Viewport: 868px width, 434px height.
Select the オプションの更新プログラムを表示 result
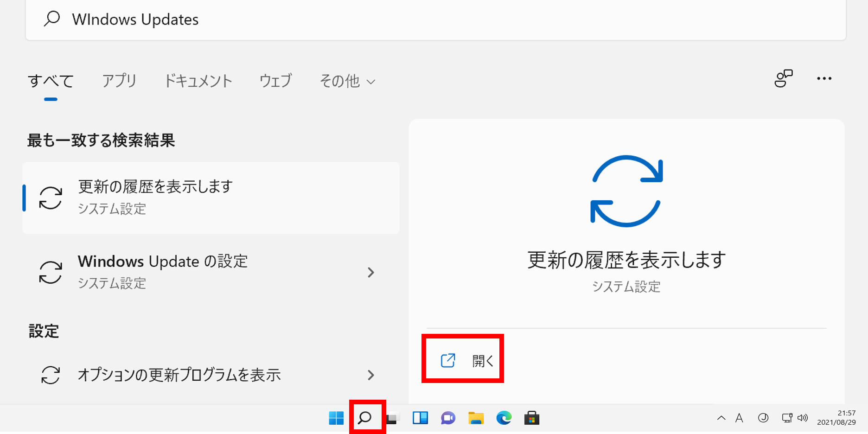(211, 375)
